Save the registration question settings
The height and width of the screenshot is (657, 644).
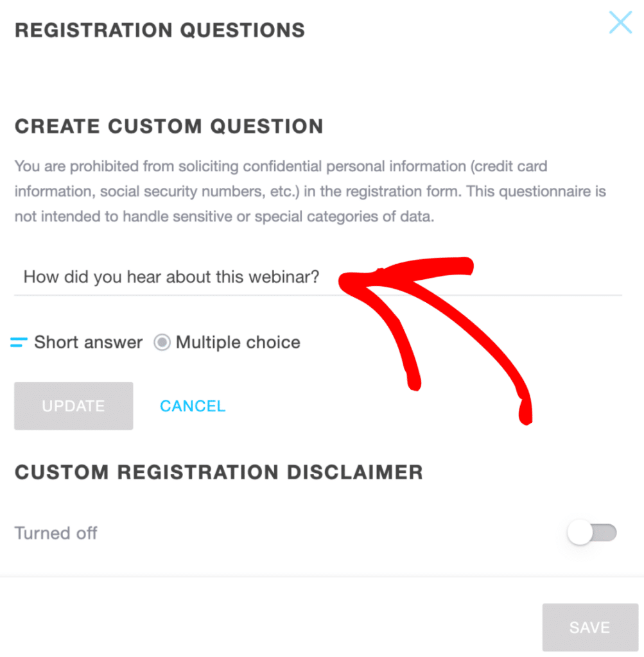pyautogui.click(x=590, y=627)
